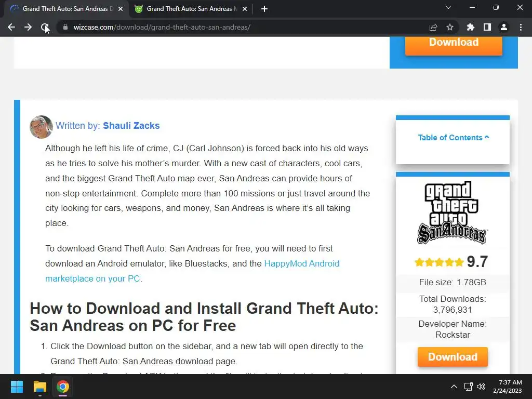Open a new browser tab
The width and height of the screenshot is (532, 399).
pyautogui.click(x=264, y=9)
